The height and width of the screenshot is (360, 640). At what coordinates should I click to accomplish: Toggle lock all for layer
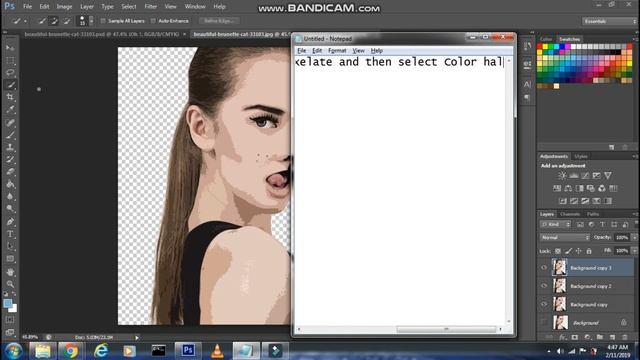point(589,251)
